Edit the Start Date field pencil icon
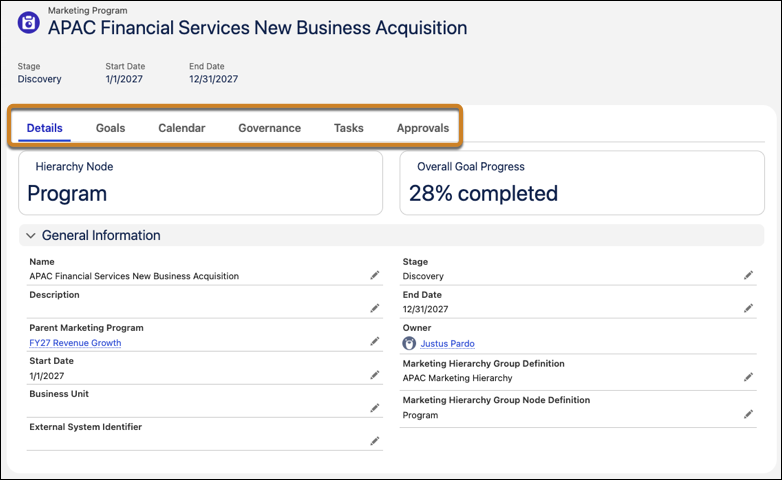The image size is (782, 480). 375,375
